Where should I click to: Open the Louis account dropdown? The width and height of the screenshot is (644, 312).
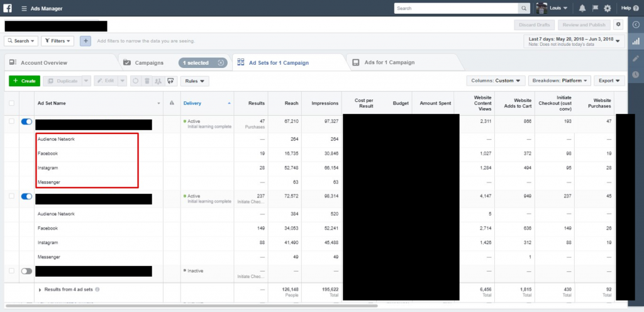tap(559, 8)
